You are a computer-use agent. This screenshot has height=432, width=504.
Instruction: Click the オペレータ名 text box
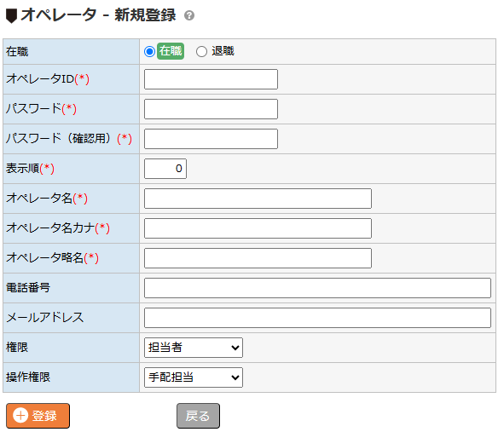pos(258,199)
